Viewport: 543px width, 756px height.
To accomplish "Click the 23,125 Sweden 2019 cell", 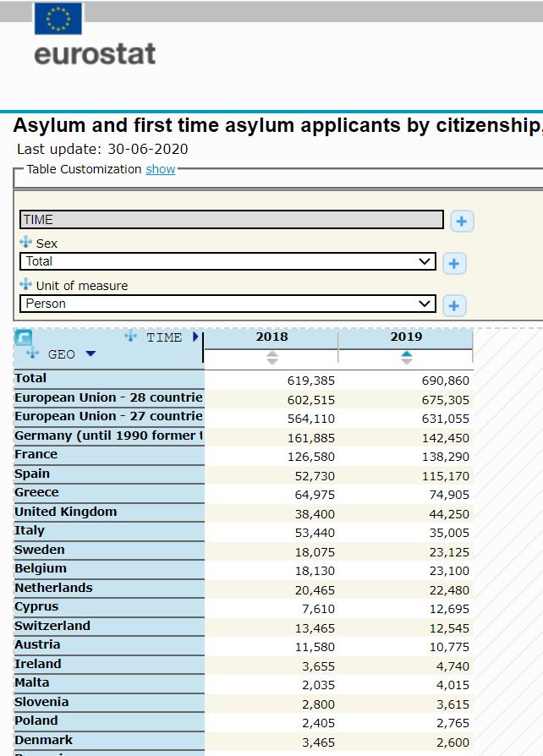I will (406, 552).
